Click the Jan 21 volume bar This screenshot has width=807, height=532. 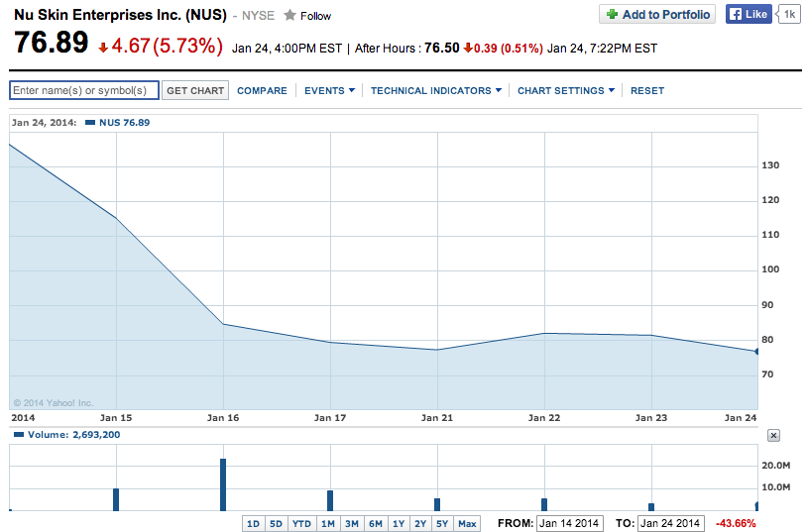(x=437, y=504)
